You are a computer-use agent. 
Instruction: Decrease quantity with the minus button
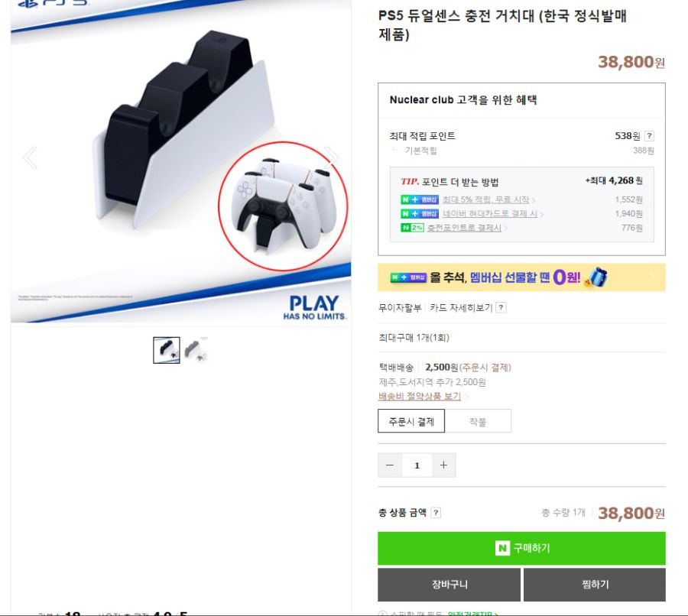pos(390,465)
